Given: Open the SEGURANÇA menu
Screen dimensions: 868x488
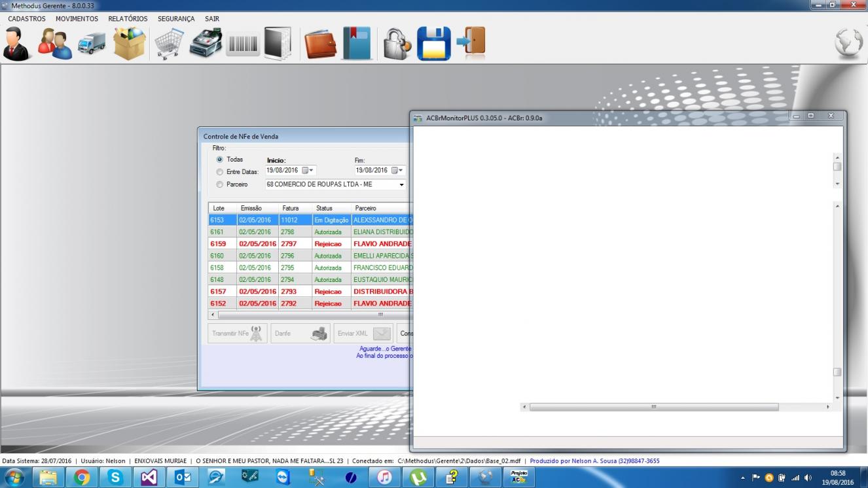Looking at the screenshot, I should pyautogui.click(x=176, y=19).
